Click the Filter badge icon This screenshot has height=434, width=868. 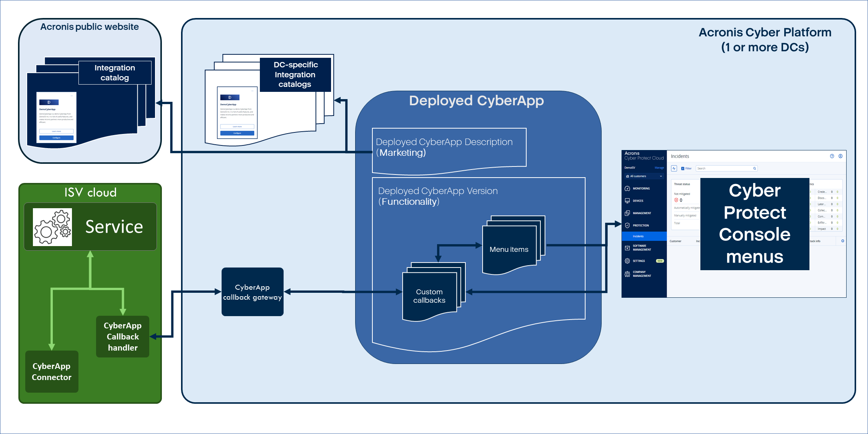coord(683,168)
